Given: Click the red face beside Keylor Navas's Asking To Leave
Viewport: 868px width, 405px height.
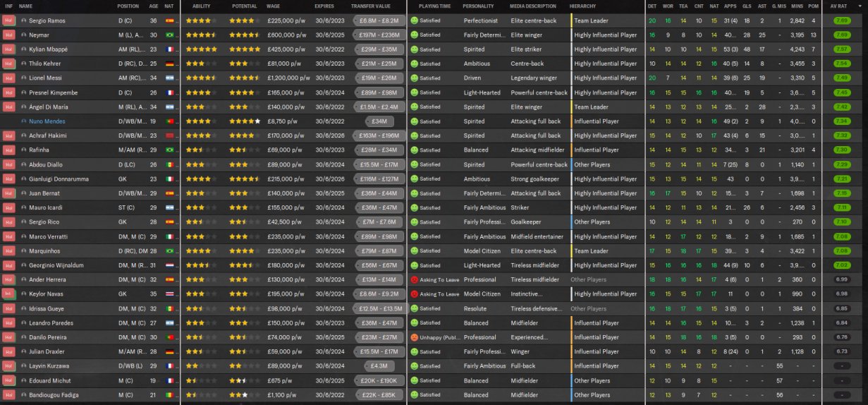Looking at the screenshot, I should 414,294.
